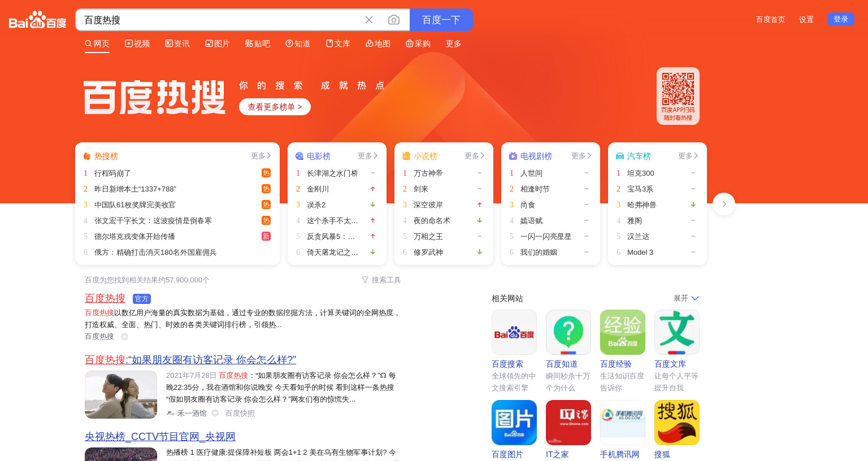
Task: Open movie entry 误杀2
Action: 316,205
